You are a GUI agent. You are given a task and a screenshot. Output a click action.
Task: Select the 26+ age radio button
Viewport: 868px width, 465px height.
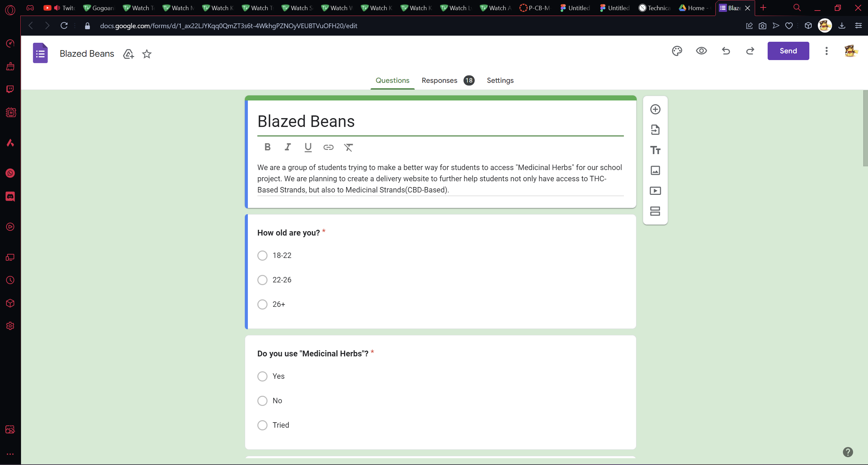coord(262,304)
